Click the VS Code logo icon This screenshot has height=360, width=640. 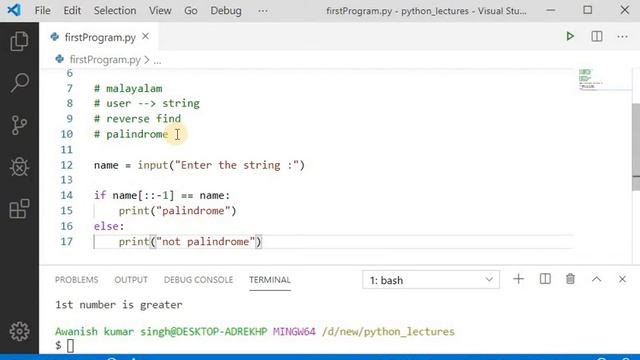14,10
